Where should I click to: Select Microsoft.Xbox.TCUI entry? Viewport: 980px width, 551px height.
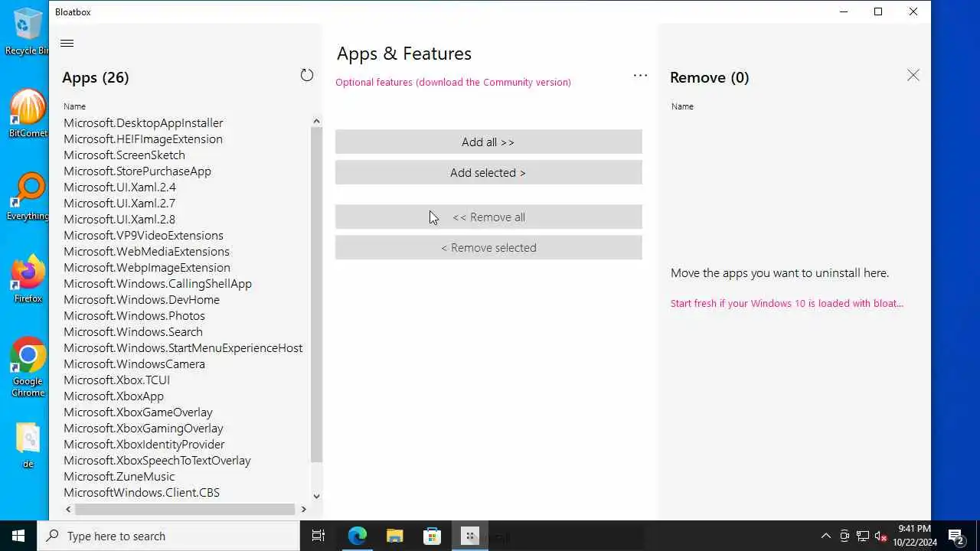tap(116, 380)
